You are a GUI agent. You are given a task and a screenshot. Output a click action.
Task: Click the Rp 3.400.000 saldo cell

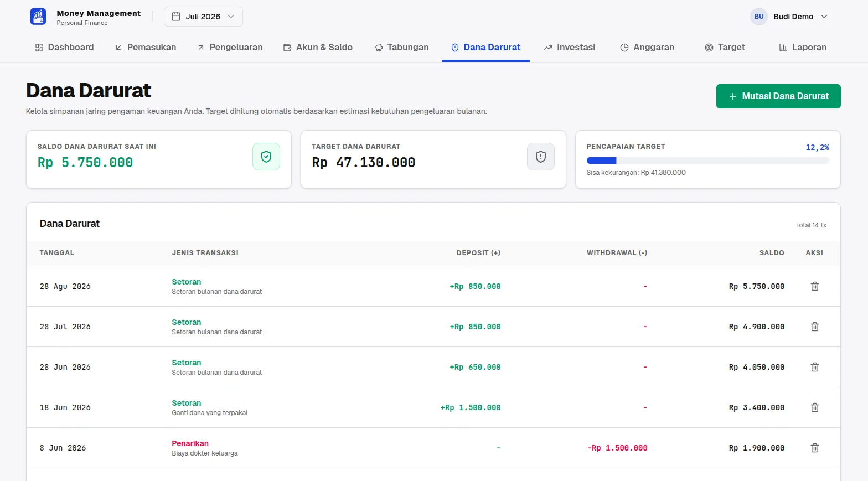click(757, 407)
